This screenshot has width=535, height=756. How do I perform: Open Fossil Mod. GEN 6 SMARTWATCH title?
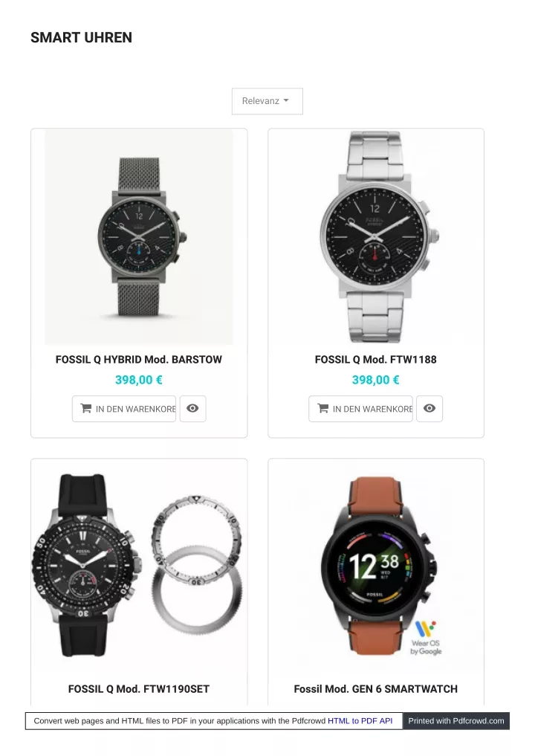[x=375, y=689]
